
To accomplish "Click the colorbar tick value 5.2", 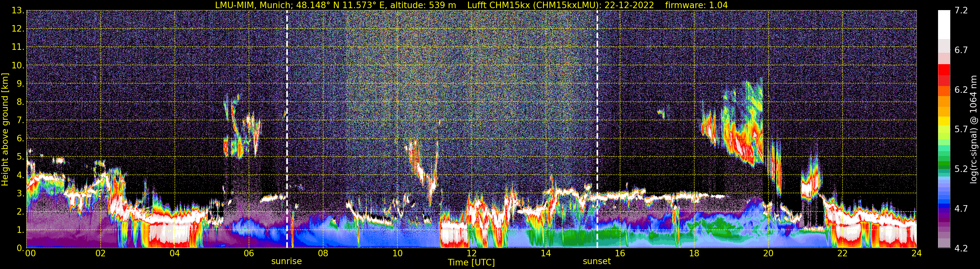I will click(x=961, y=169).
